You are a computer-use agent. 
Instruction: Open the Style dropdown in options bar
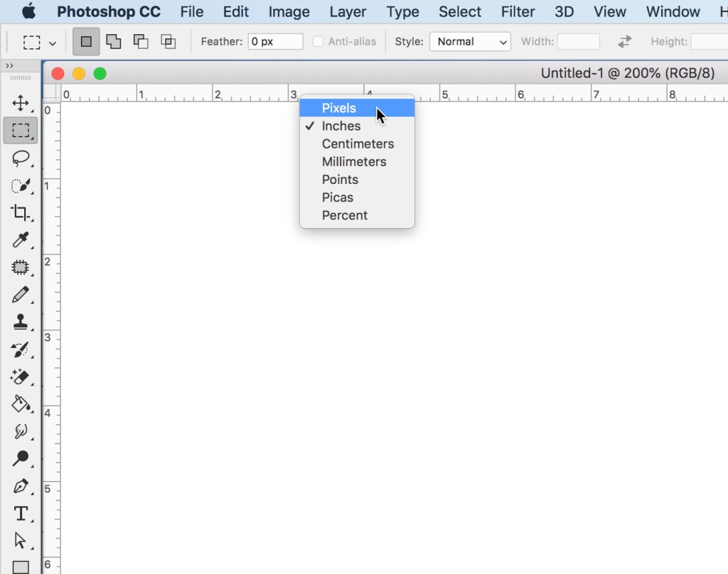pos(469,41)
